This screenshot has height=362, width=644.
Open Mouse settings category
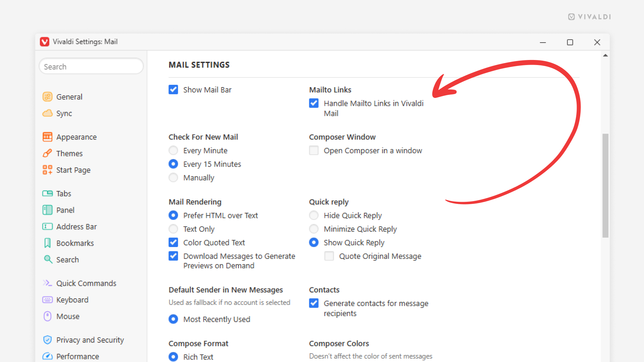pos(68,316)
